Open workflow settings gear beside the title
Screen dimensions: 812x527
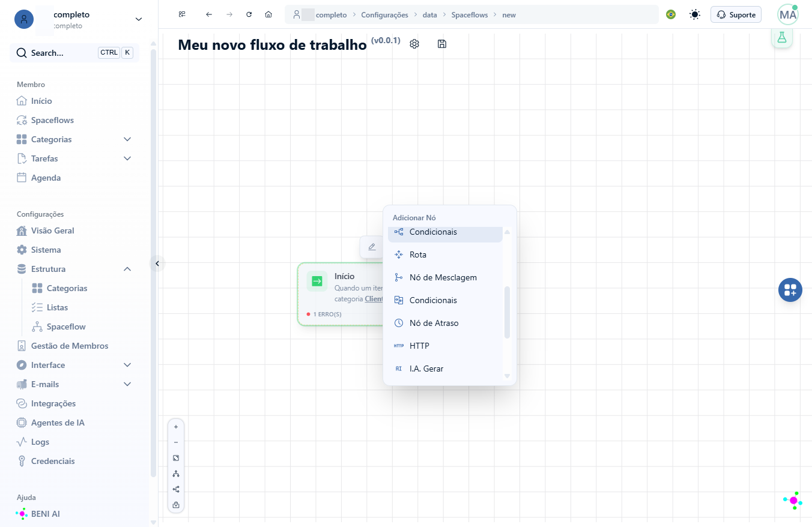414,44
